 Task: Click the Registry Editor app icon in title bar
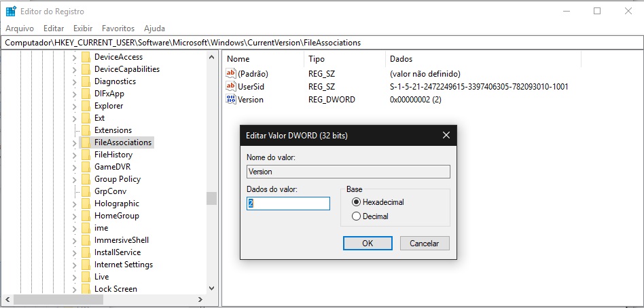pos(11,11)
